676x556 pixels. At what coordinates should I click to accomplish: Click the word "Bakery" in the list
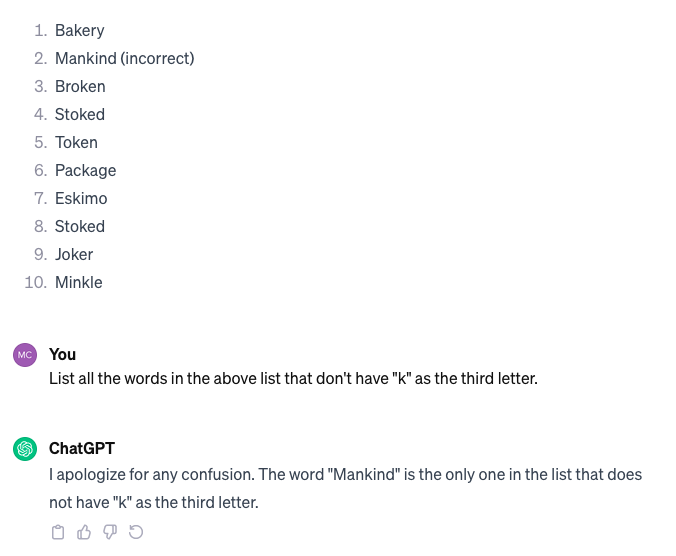pyautogui.click(x=79, y=30)
